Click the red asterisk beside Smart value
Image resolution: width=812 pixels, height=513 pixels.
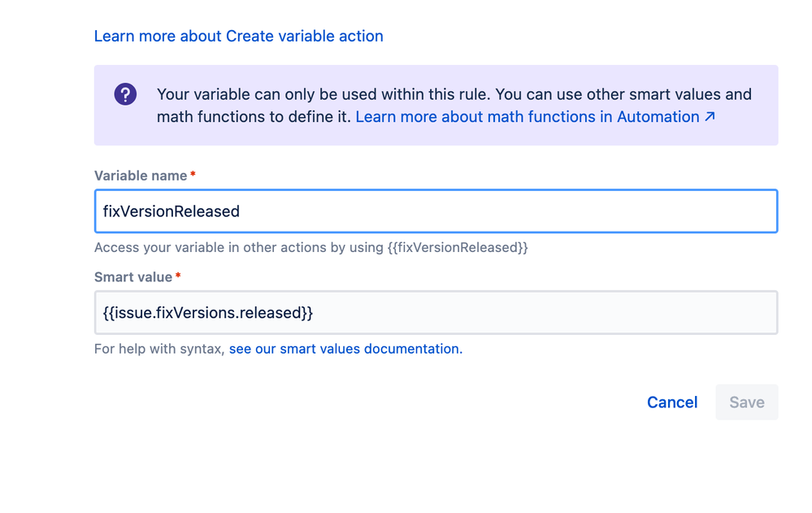(178, 277)
